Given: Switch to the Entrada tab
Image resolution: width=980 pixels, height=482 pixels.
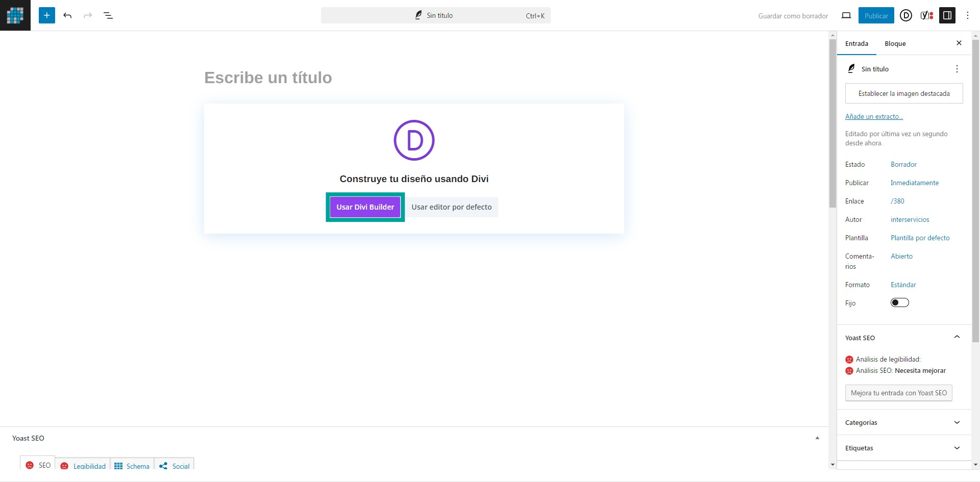Looking at the screenshot, I should click(856, 43).
